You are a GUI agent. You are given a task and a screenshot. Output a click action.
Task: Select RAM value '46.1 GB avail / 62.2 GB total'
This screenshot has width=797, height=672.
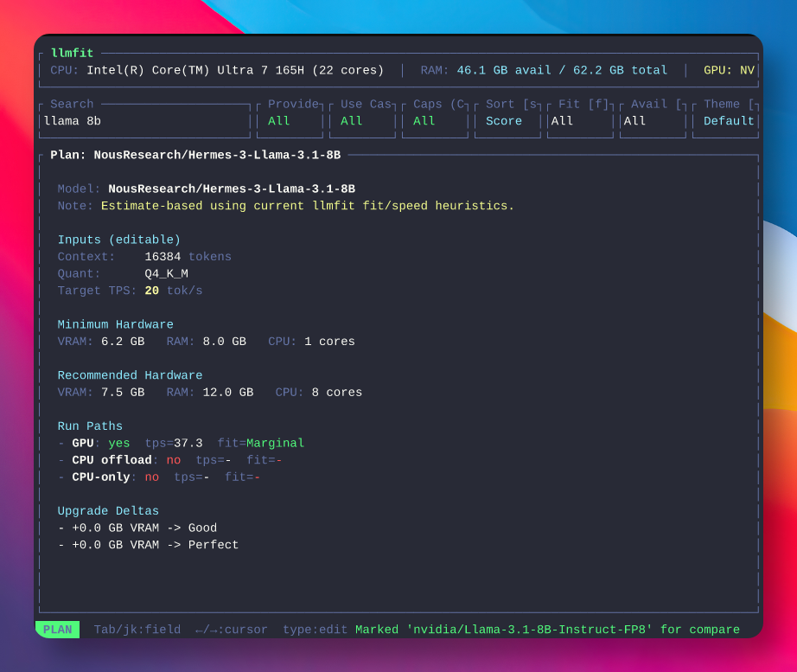(562, 70)
